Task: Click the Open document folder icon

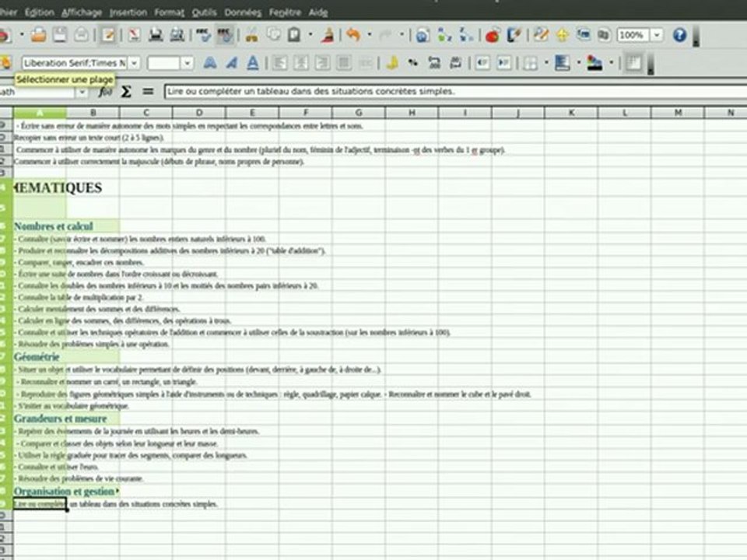Action: coord(38,35)
